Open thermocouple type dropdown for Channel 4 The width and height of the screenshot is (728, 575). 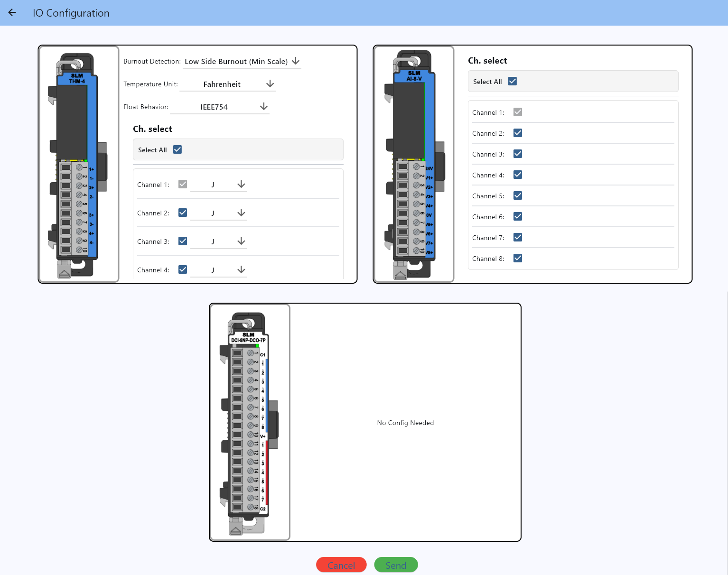coord(218,270)
